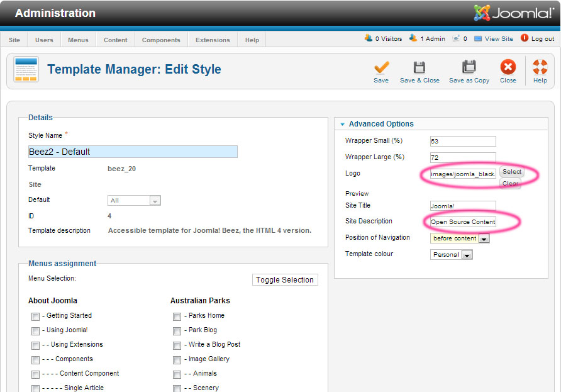
Task: Click the Clear button under Logo
Action: 510,184
